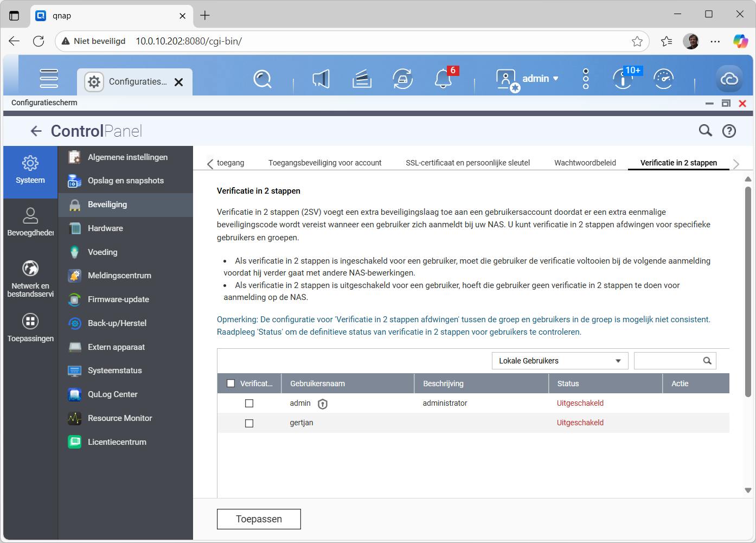Screen dimensions: 756x543
Task: Open QuLog Center
Action: point(125,394)
